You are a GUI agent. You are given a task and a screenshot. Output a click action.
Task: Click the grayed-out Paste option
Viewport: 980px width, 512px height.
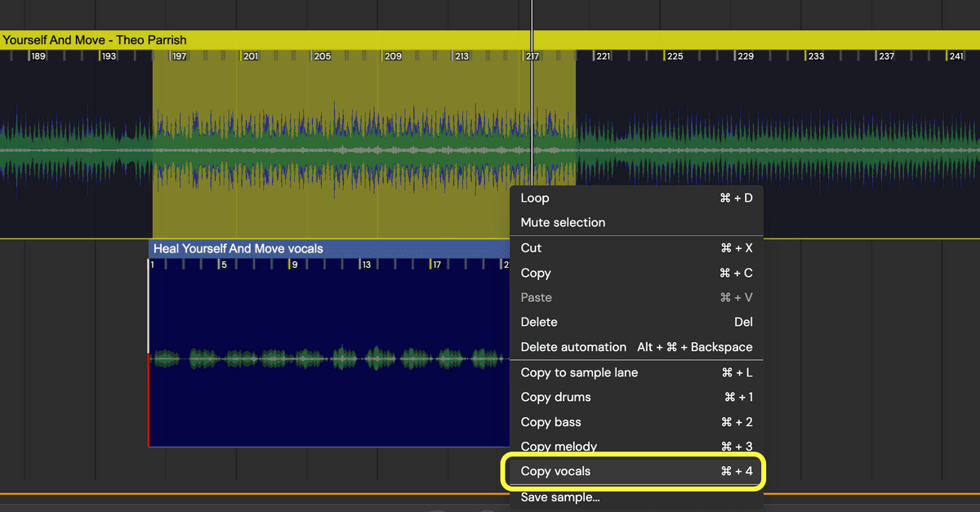536,297
